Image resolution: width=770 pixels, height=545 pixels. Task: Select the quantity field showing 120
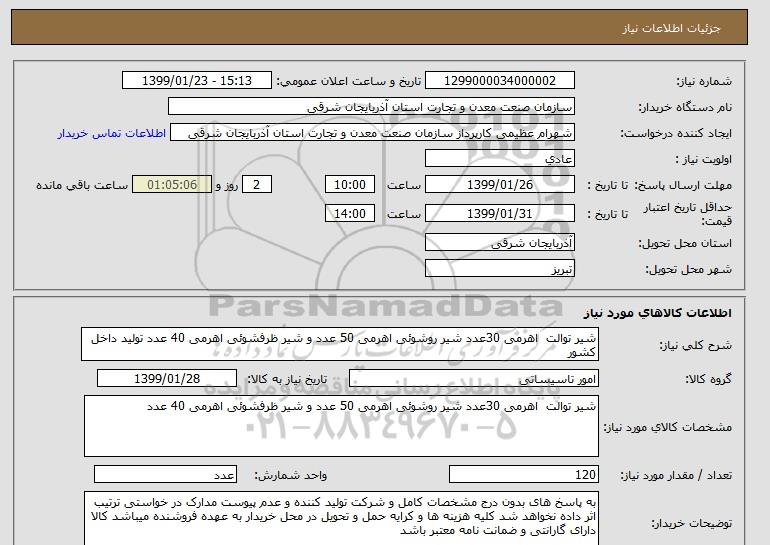point(524,475)
